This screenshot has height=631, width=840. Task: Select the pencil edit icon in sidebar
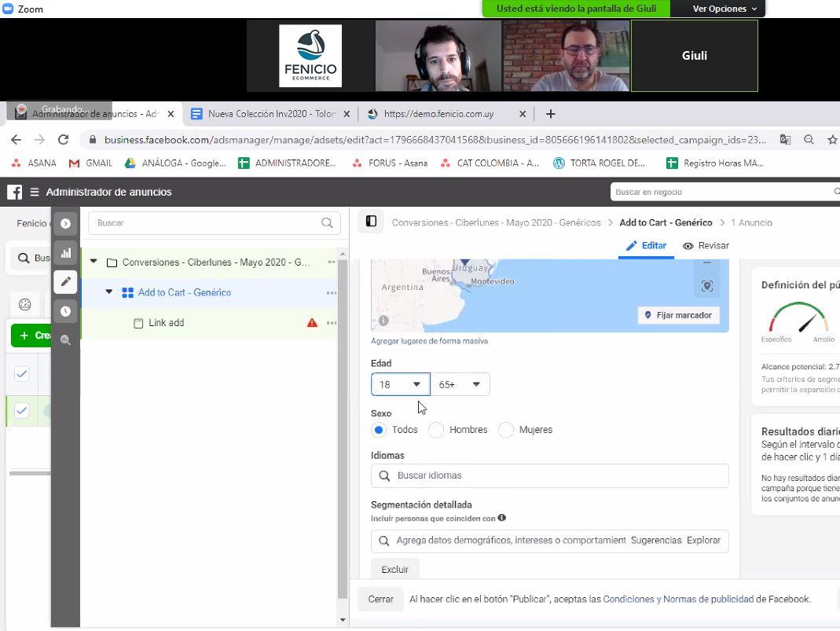[x=66, y=281]
